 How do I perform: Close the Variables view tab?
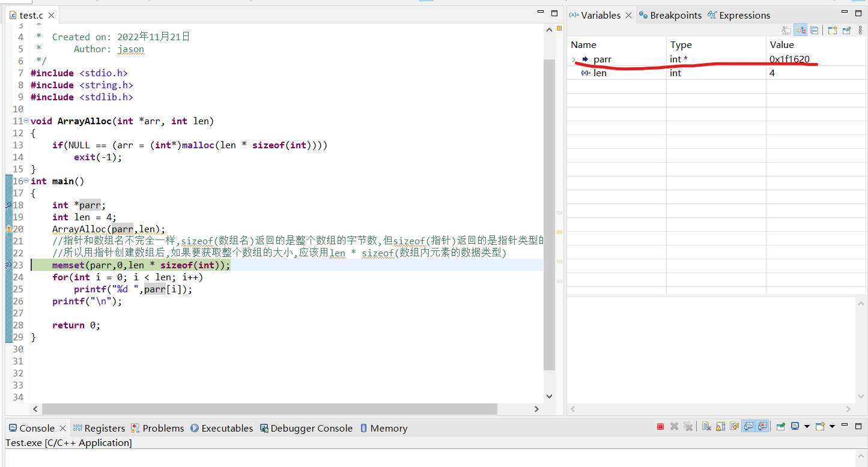(629, 16)
